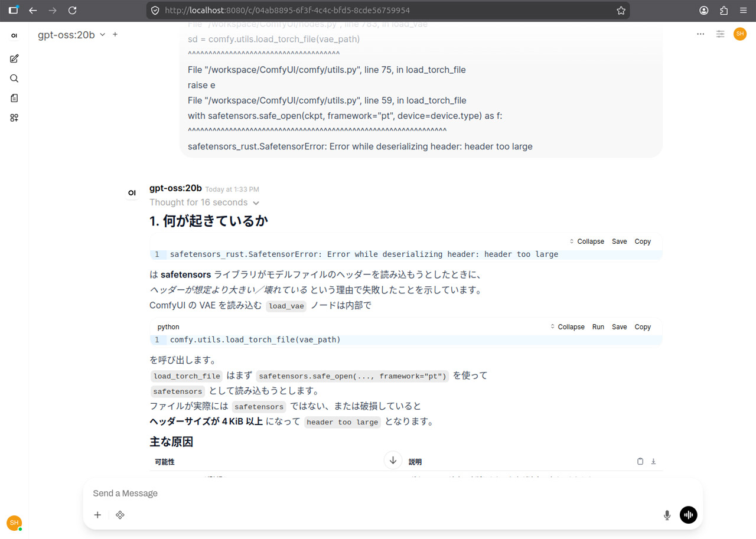This screenshot has height=539, width=756.
Task: Collapse the safetensors error code block
Action: click(x=586, y=241)
